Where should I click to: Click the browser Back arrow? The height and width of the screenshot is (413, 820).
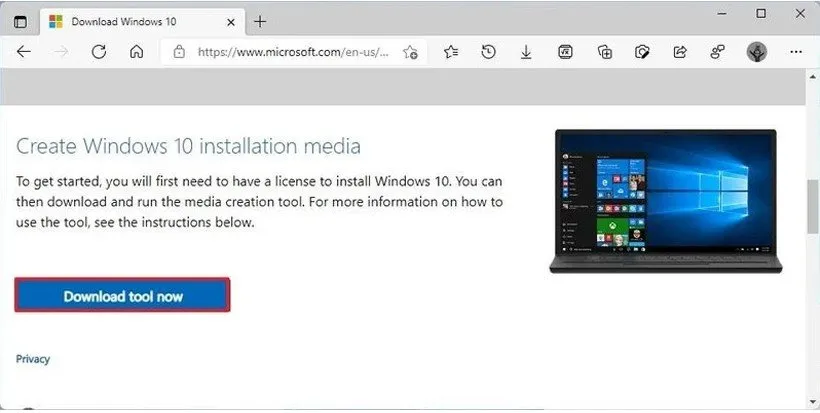click(x=23, y=52)
